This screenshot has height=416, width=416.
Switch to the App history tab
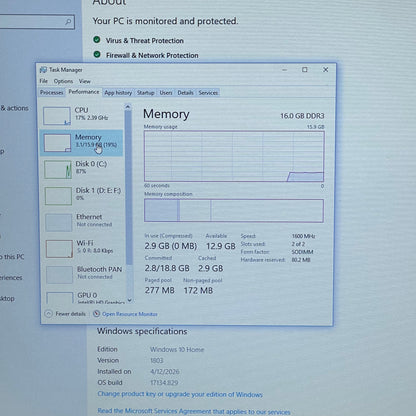coord(118,93)
